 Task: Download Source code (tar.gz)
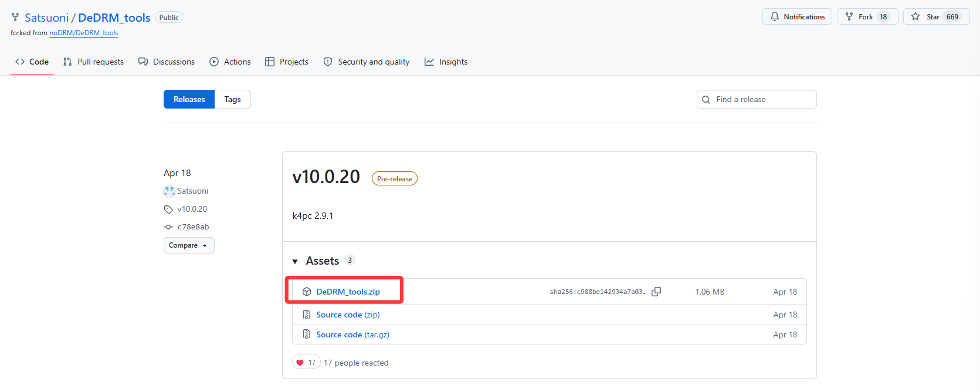352,334
